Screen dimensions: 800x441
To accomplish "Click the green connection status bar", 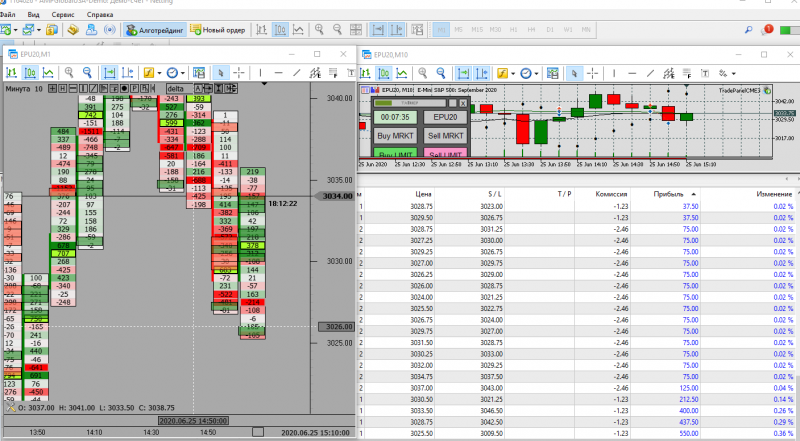I will [x=790, y=30].
